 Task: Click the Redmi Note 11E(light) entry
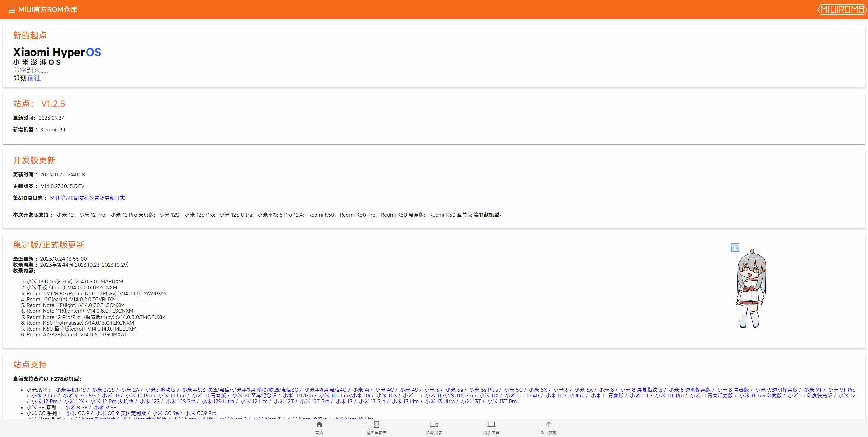(75, 305)
